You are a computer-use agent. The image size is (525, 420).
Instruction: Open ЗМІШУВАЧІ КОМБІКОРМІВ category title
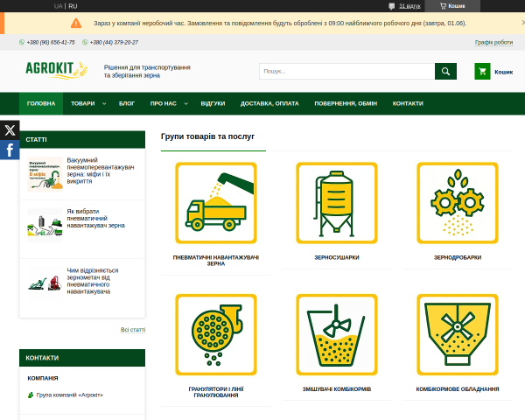click(x=337, y=389)
